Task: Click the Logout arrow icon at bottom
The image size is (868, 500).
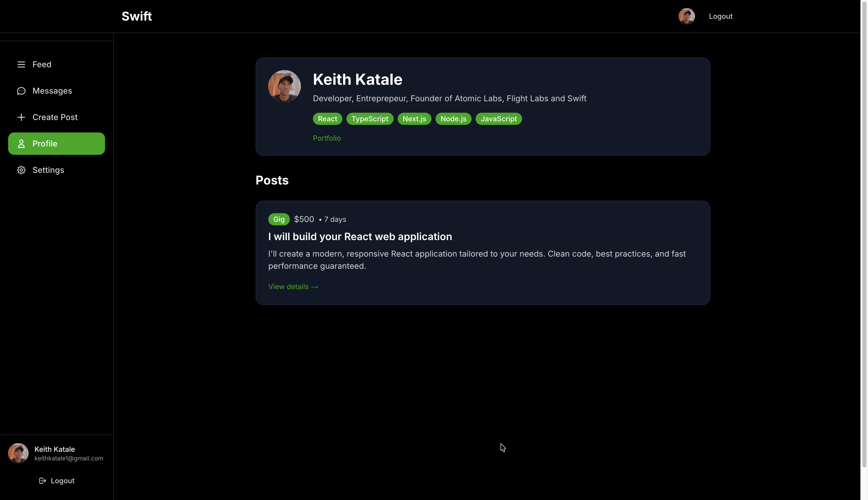Action: tap(42, 480)
